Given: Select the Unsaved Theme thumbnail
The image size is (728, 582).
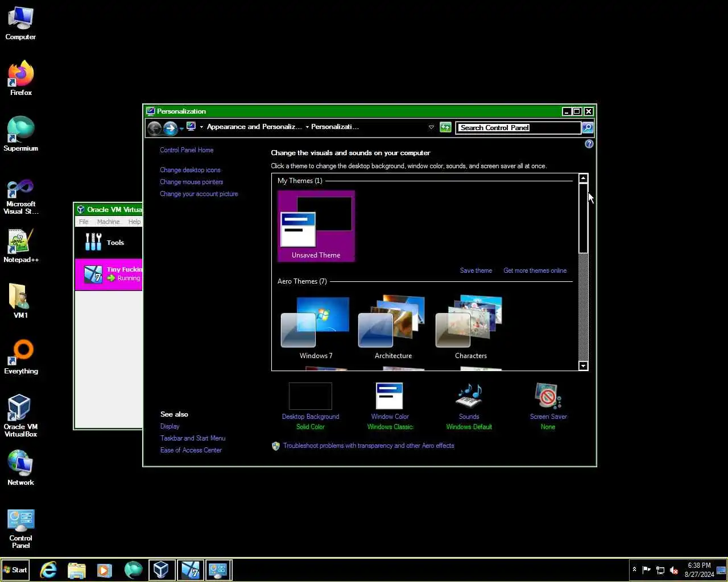Looking at the screenshot, I should coord(316,226).
